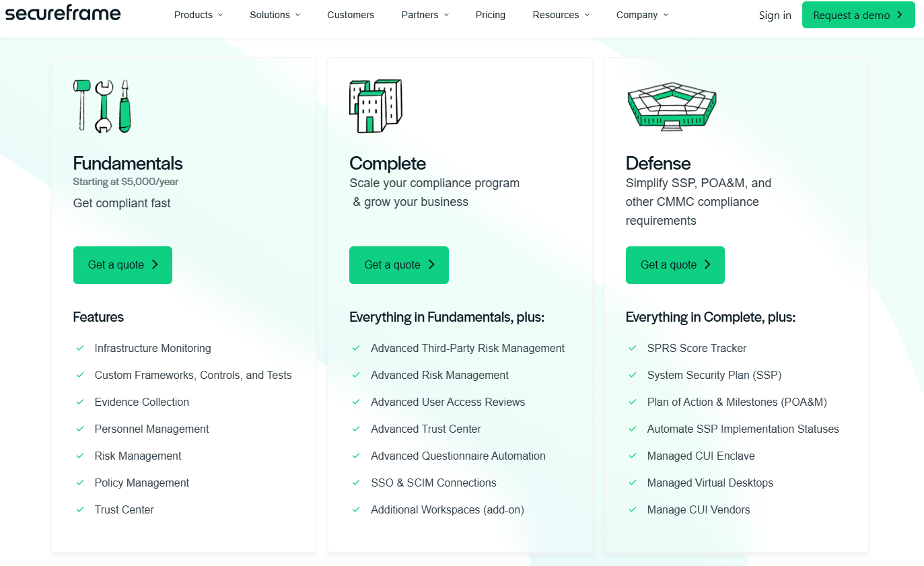Click checkmark beside Manage CUI Vendors
The image size is (924, 566).
tap(633, 509)
